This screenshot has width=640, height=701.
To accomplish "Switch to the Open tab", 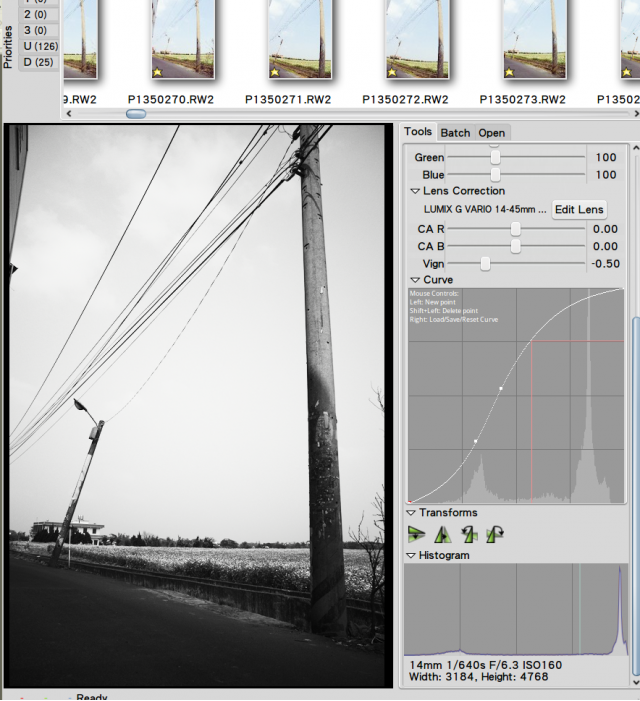I will pyautogui.click(x=492, y=133).
